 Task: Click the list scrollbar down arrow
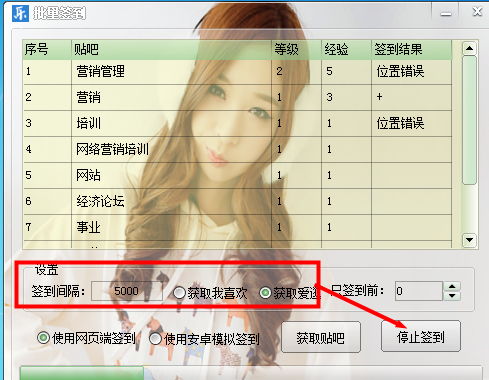(x=469, y=240)
